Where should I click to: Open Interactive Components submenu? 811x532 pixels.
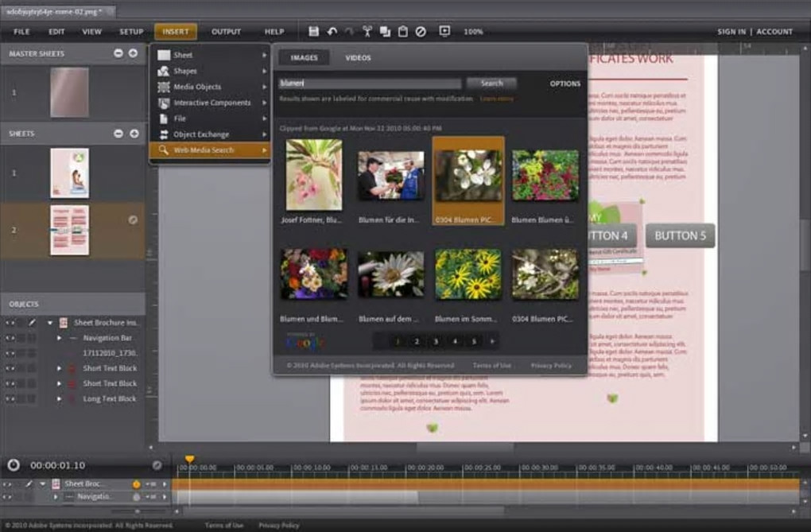pos(209,103)
